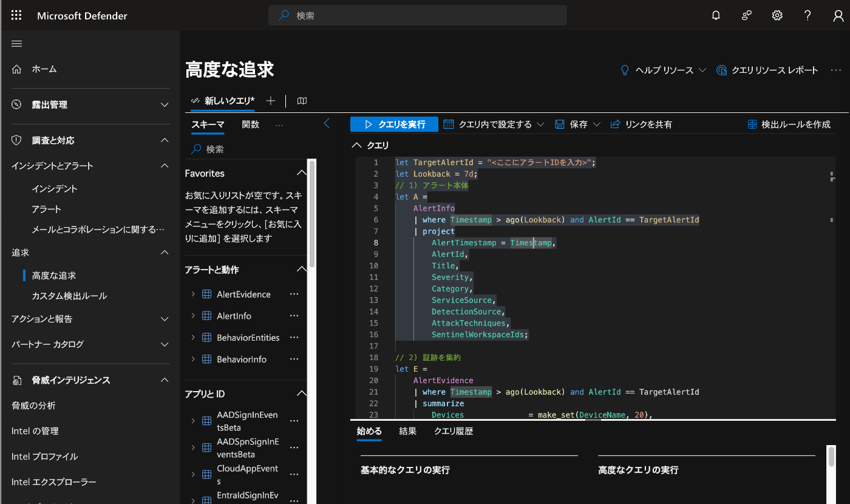Screen dimensions: 850x504
Task: Collapse schema pane with left chevron
Action: (327, 123)
